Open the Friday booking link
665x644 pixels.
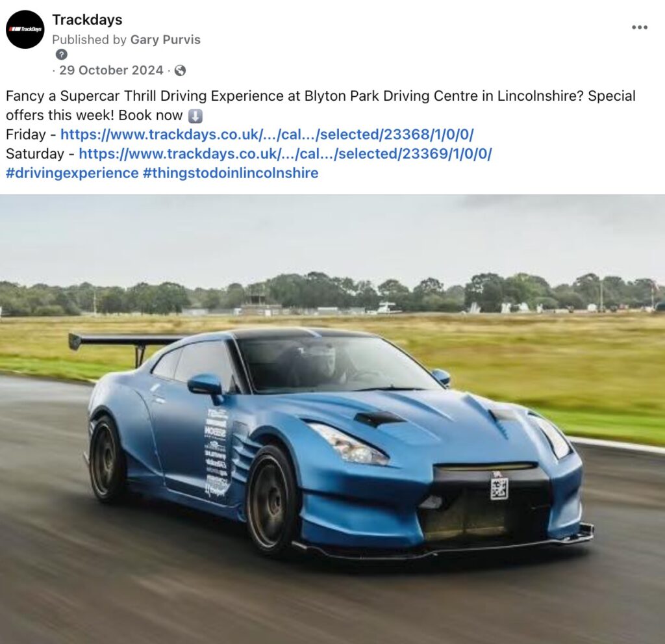(x=267, y=135)
